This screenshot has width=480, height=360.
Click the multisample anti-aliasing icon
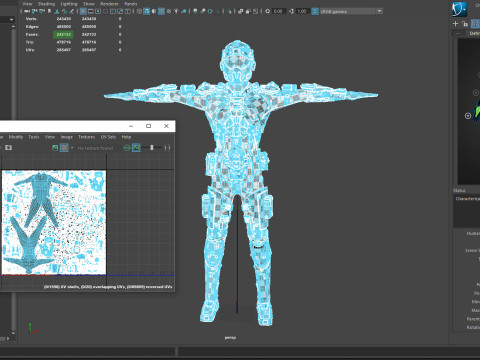[210, 11]
